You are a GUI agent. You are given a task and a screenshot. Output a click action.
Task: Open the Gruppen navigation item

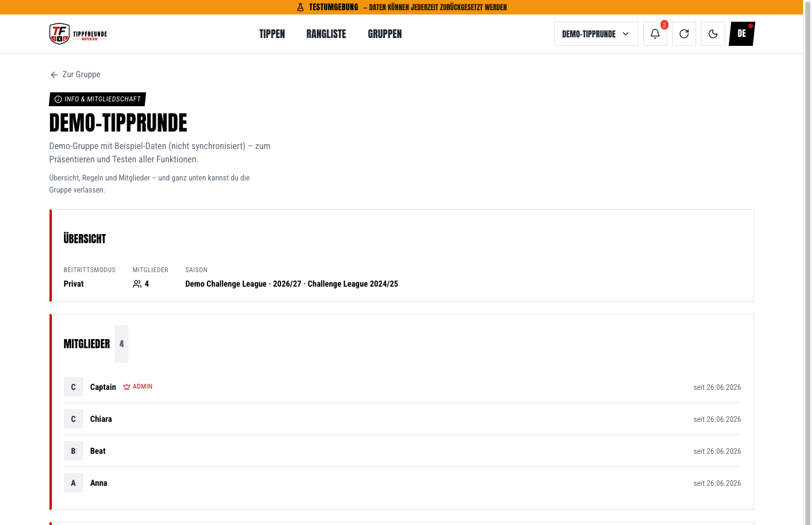(385, 34)
